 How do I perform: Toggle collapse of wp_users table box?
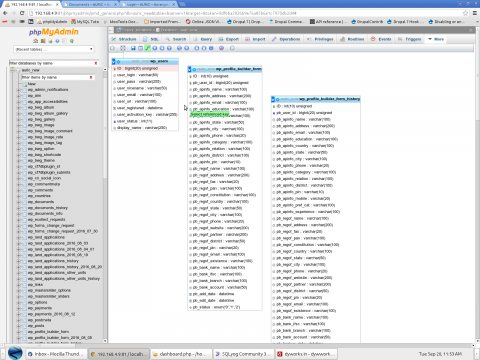tap(114, 62)
